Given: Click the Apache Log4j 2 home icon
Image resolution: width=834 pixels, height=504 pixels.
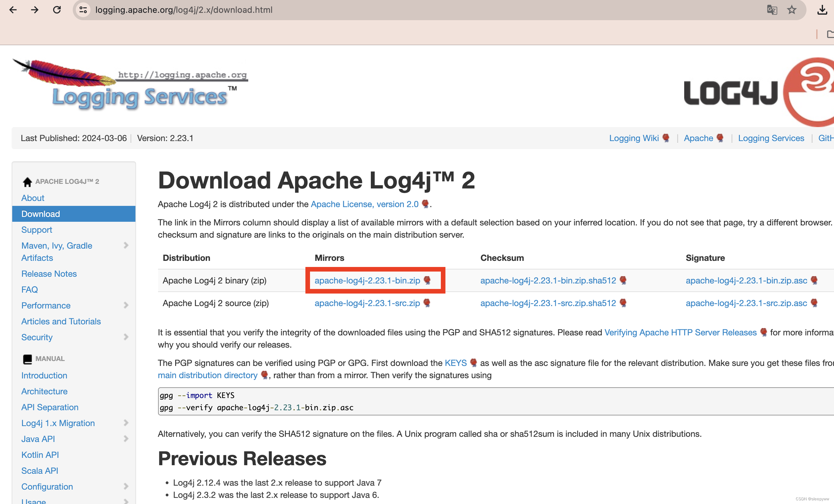Looking at the screenshot, I should click(28, 182).
